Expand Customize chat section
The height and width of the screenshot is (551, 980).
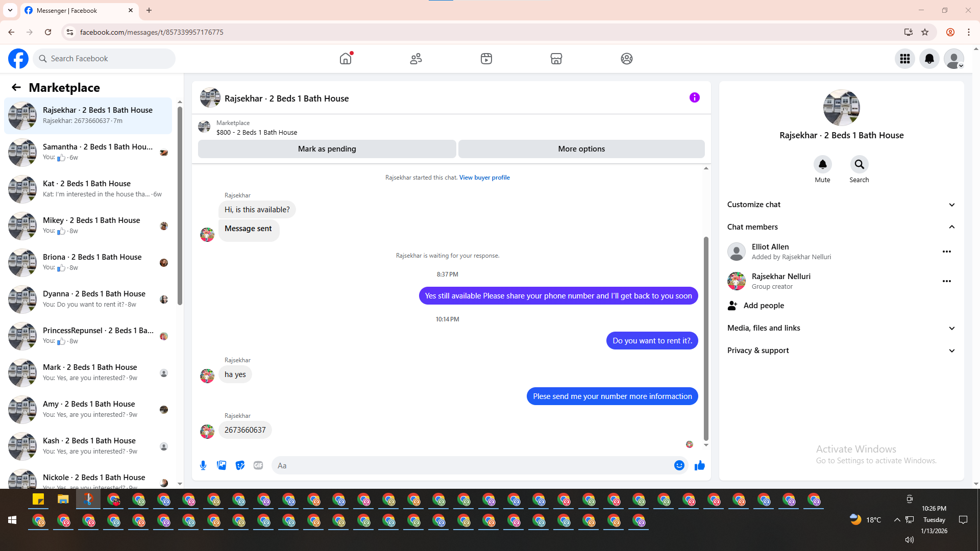click(841, 205)
